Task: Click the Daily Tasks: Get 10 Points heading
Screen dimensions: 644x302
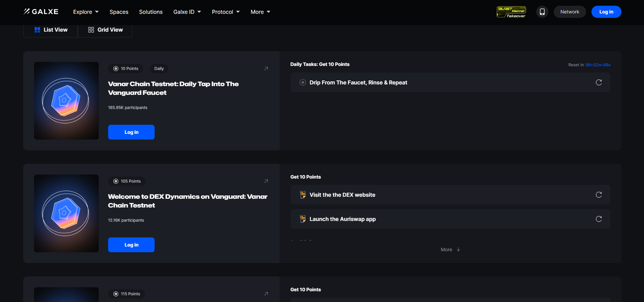Action: coord(320,64)
